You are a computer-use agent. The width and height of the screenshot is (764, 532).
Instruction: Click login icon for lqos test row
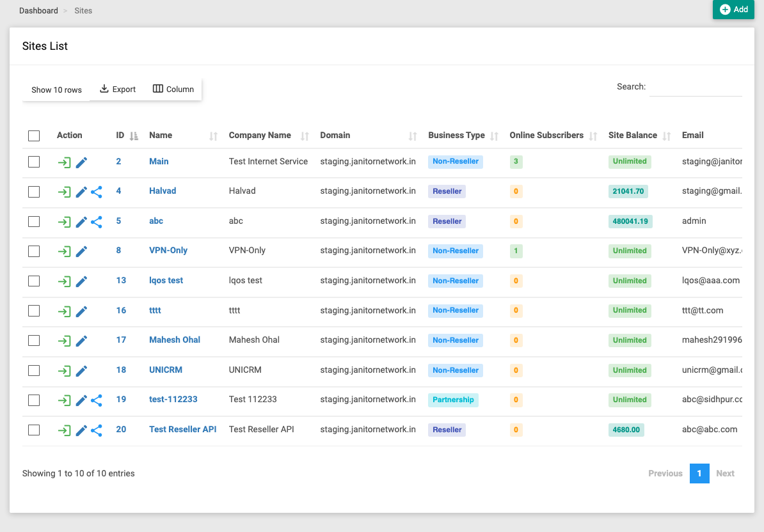click(x=65, y=281)
